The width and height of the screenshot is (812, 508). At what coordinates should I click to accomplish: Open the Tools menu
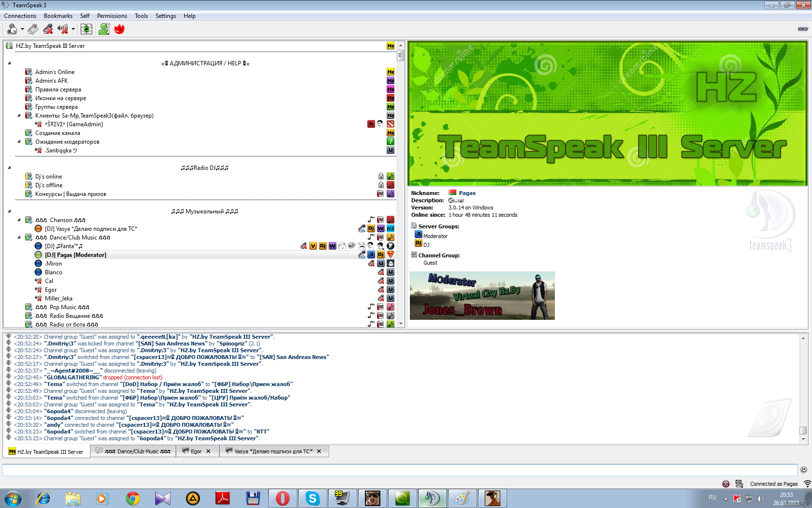141,16
